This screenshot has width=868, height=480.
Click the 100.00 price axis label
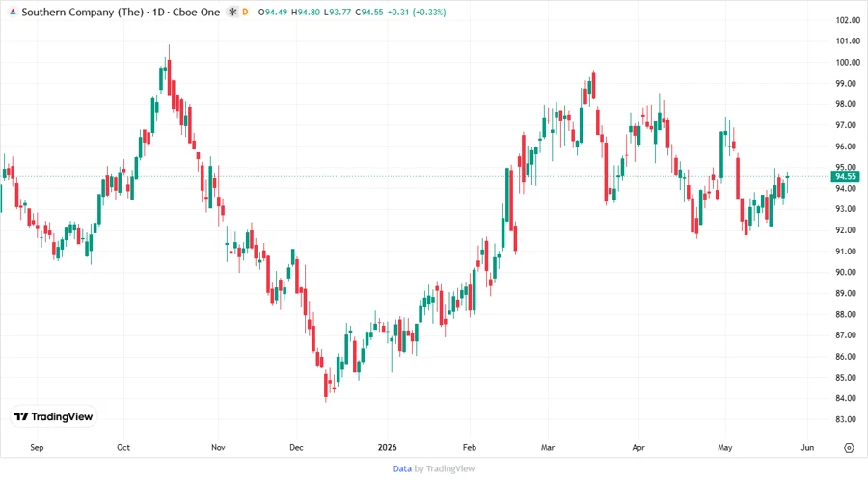848,63
